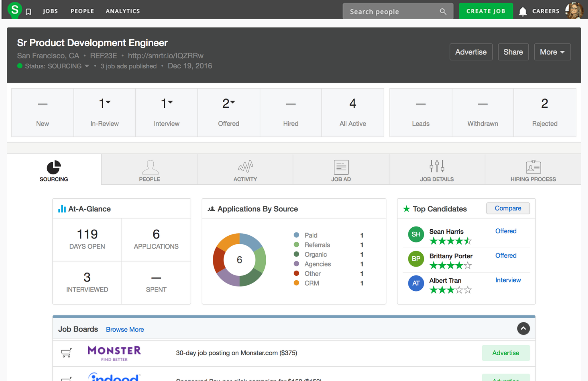Click the Monster shopping cart icon
588x381 pixels.
click(x=66, y=353)
